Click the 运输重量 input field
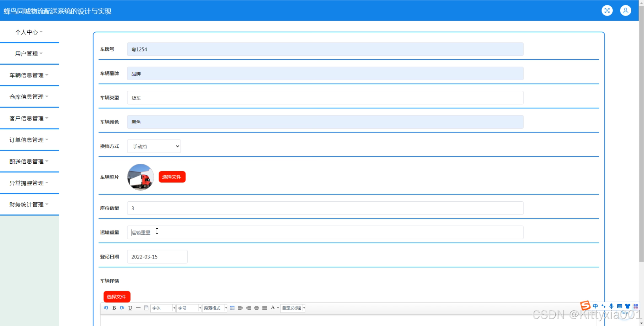Viewport: 644px width, 326px height. click(325, 233)
